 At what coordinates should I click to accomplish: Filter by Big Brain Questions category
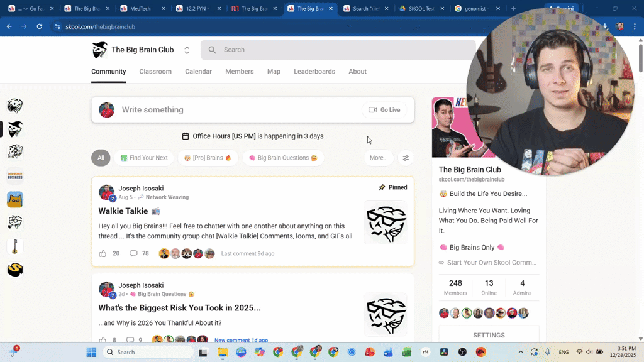283,158
